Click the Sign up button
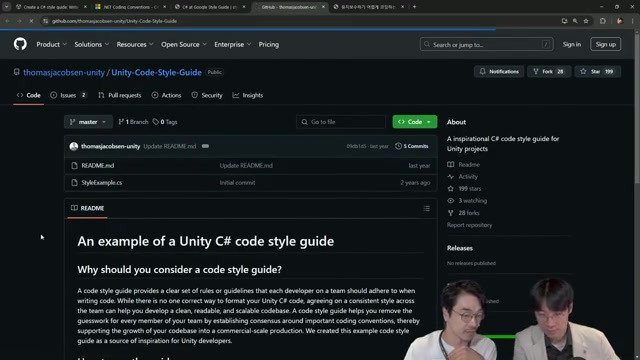640x360 pixels. point(605,44)
